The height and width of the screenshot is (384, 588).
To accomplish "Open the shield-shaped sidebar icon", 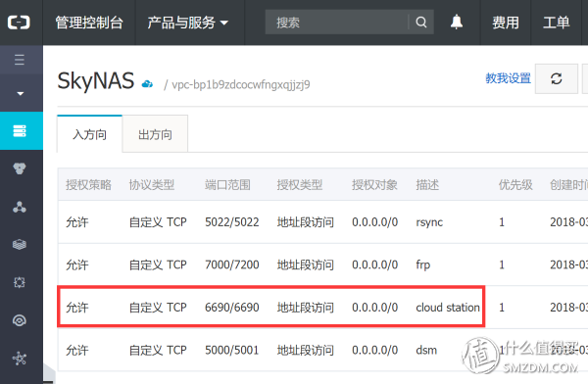I will click(x=20, y=168).
